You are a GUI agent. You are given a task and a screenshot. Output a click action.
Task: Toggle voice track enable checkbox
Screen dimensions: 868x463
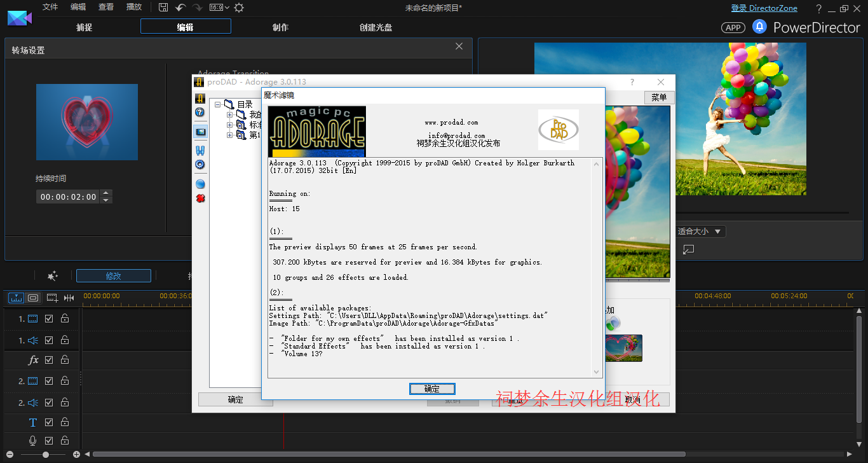[49, 440]
